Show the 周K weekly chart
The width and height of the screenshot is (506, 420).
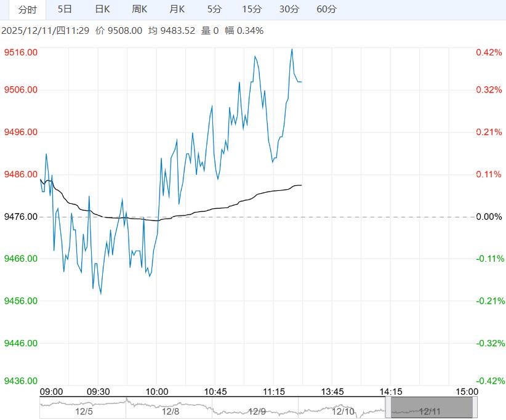(x=140, y=9)
